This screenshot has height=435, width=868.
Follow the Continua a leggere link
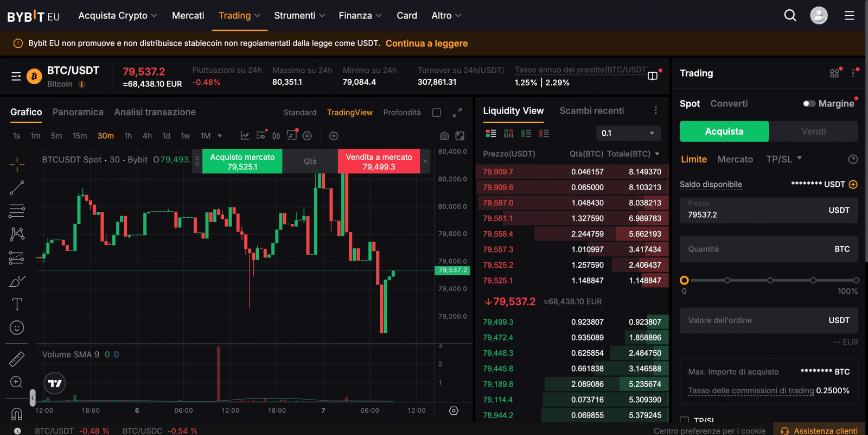426,43
